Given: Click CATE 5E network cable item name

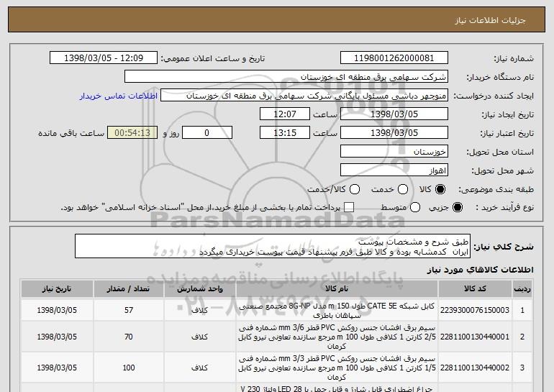Looking at the screenshot, I should click(x=337, y=311).
